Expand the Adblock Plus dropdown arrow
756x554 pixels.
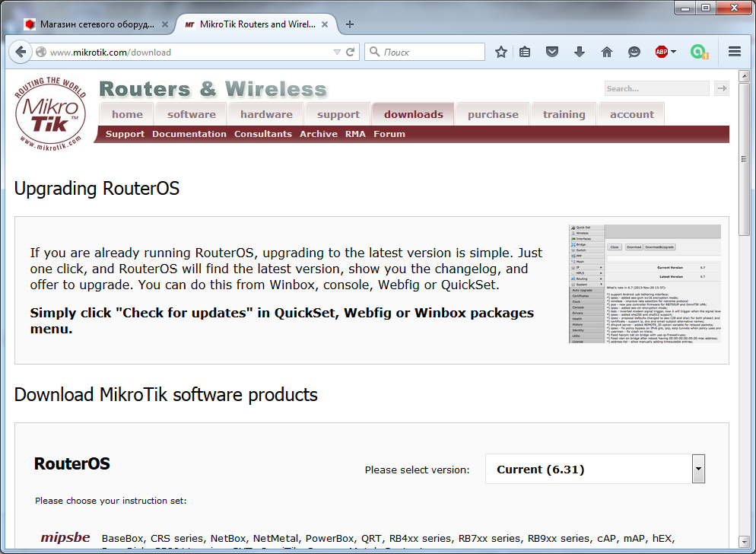[674, 52]
